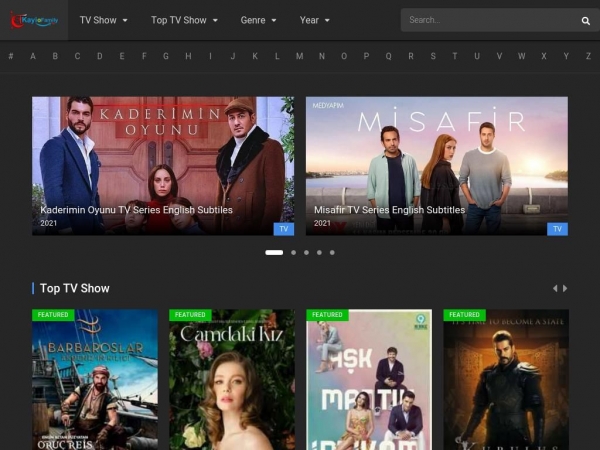Filter shows by letter S

tap(433, 56)
